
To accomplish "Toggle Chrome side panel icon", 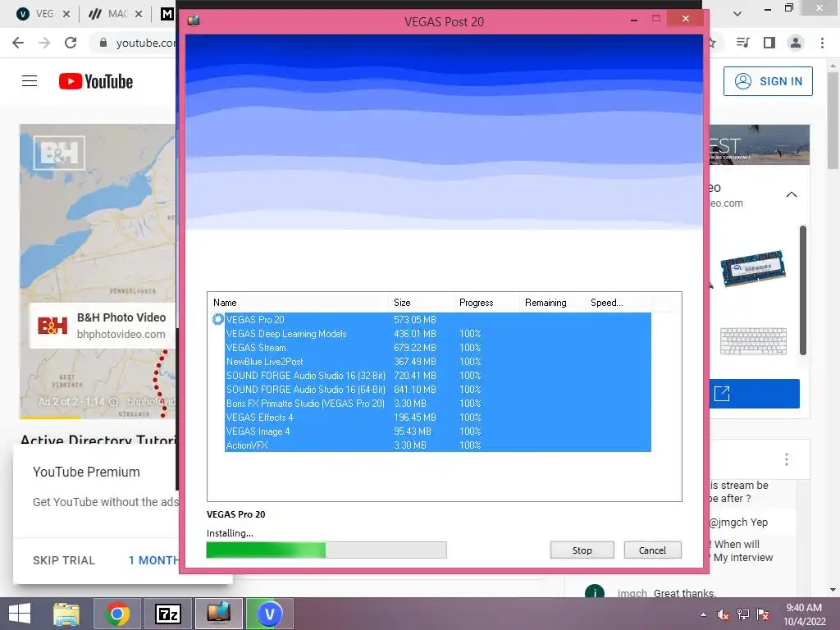I will click(769, 43).
